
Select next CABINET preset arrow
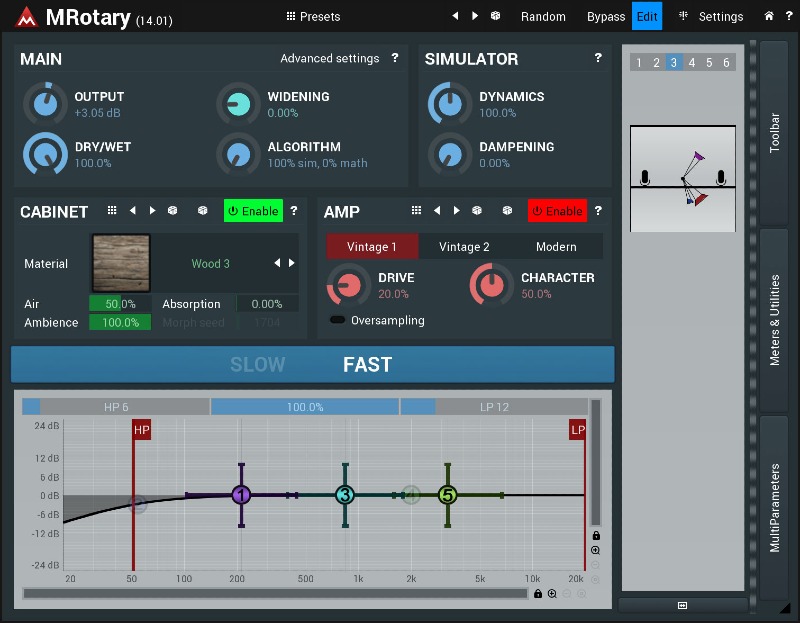(152, 210)
